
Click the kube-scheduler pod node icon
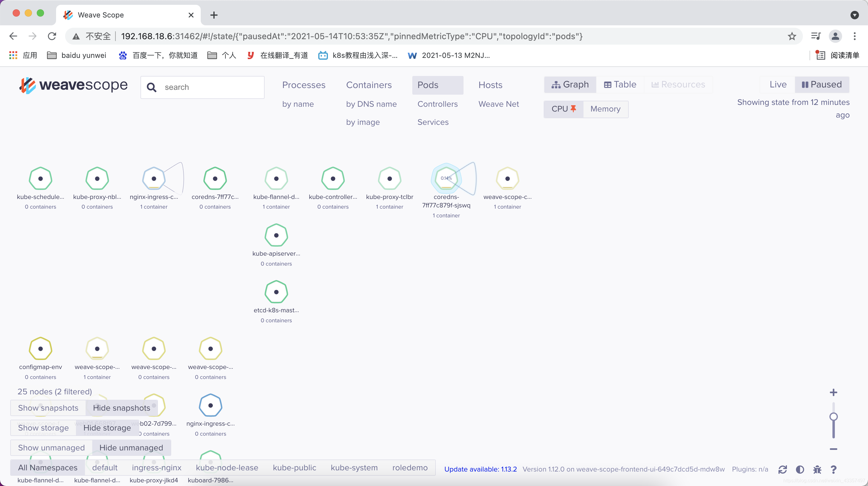click(x=40, y=178)
